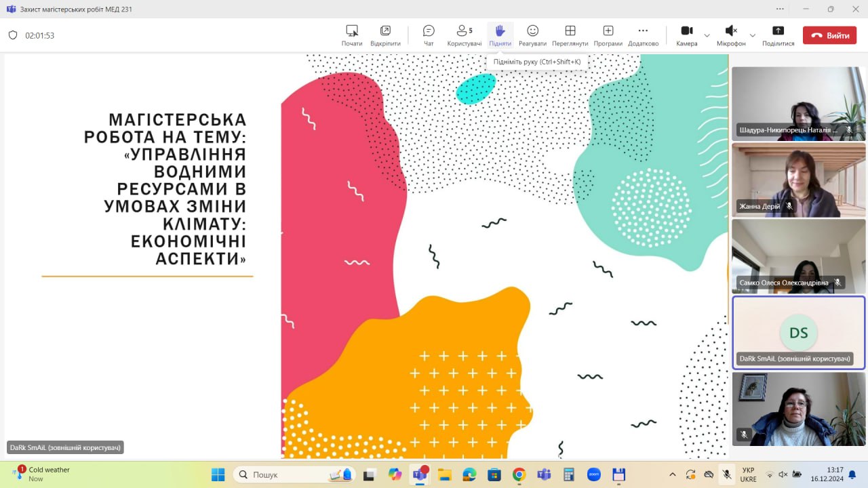Image resolution: width=868 pixels, height=488 pixels.
Task: Open Task View from the taskbar
Action: 371,474
